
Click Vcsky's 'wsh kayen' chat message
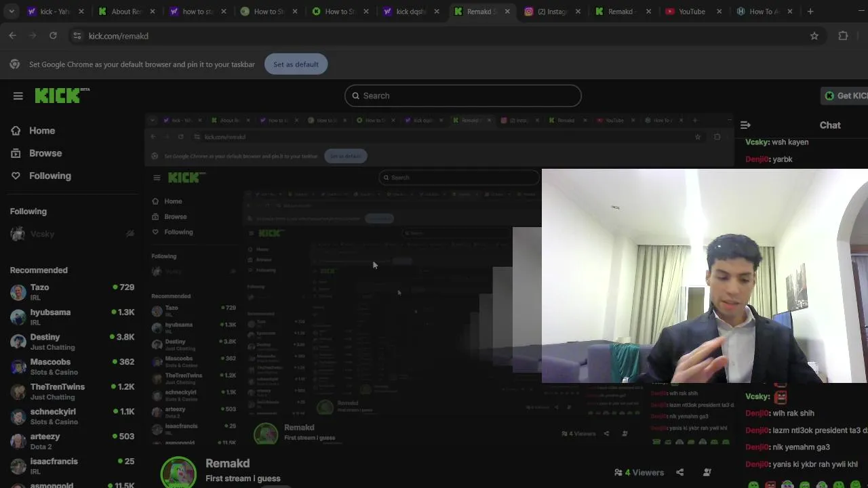tap(777, 142)
